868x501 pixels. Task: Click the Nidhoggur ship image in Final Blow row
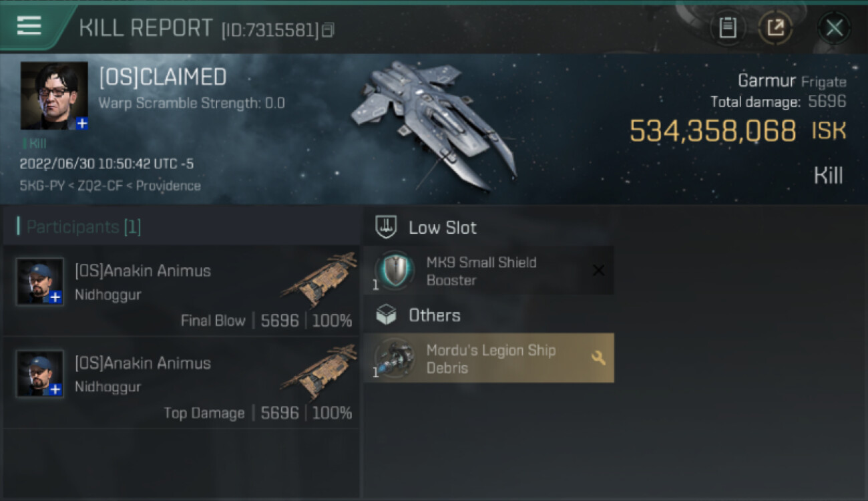click(x=319, y=280)
